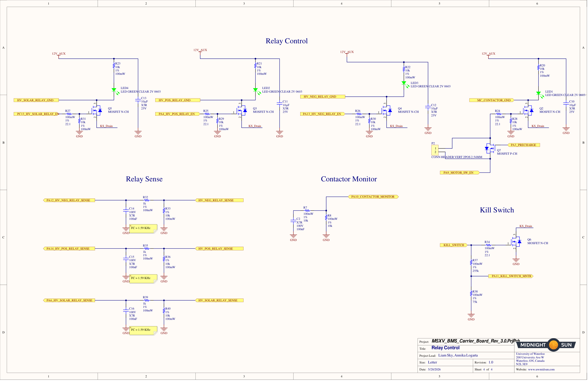Viewport: 588px width, 381px height.
Task: Select resistor R38 75k symbol
Action: point(471,293)
